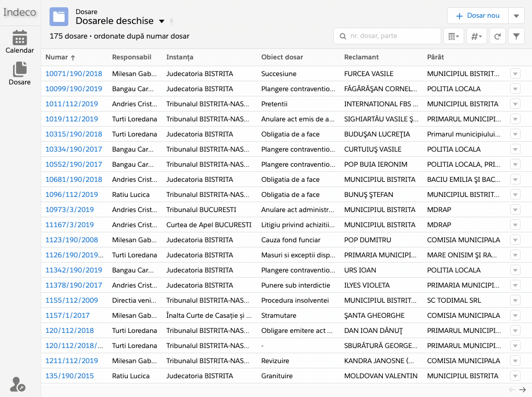Open row actions for dosar 10071/190/2018
This screenshot has height=397, width=532.
(515, 74)
